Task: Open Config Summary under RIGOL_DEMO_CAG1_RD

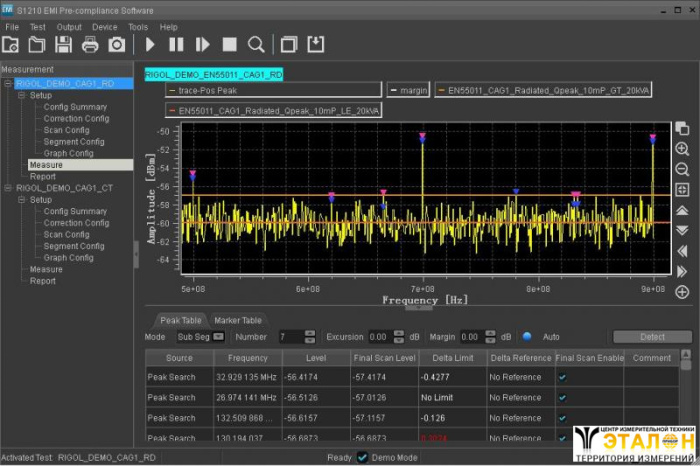Action: pos(75,107)
